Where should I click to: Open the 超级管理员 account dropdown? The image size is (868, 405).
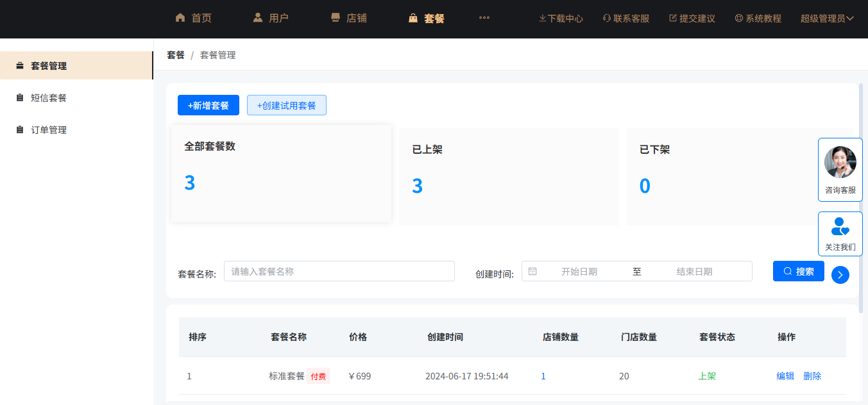pos(828,19)
